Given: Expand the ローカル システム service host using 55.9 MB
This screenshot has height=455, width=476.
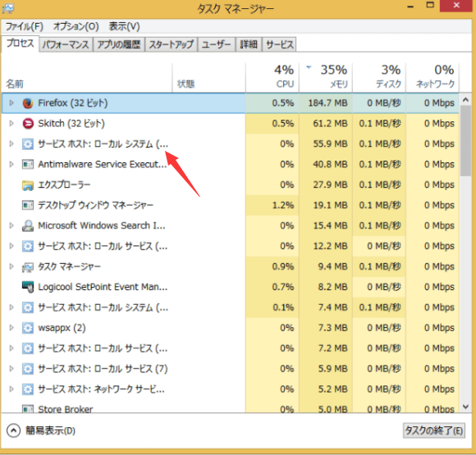Looking at the screenshot, I should pyautogui.click(x=11, y=143).
